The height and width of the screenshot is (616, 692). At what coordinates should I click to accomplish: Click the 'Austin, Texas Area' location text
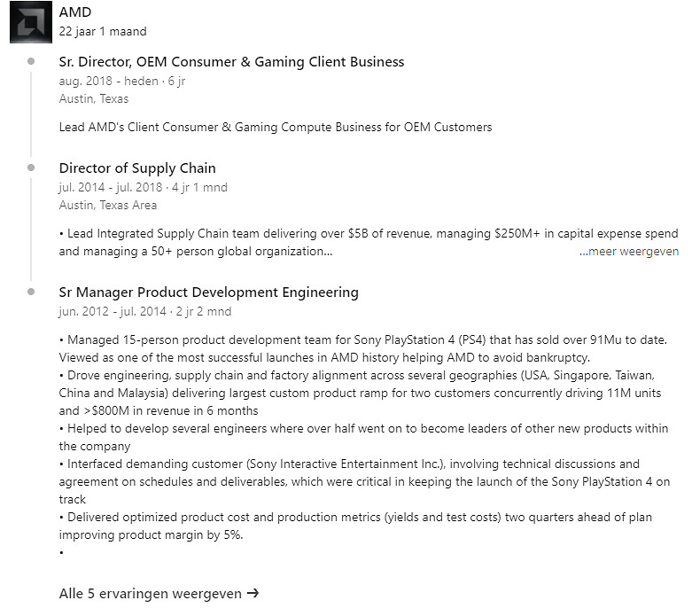(108, 205)
